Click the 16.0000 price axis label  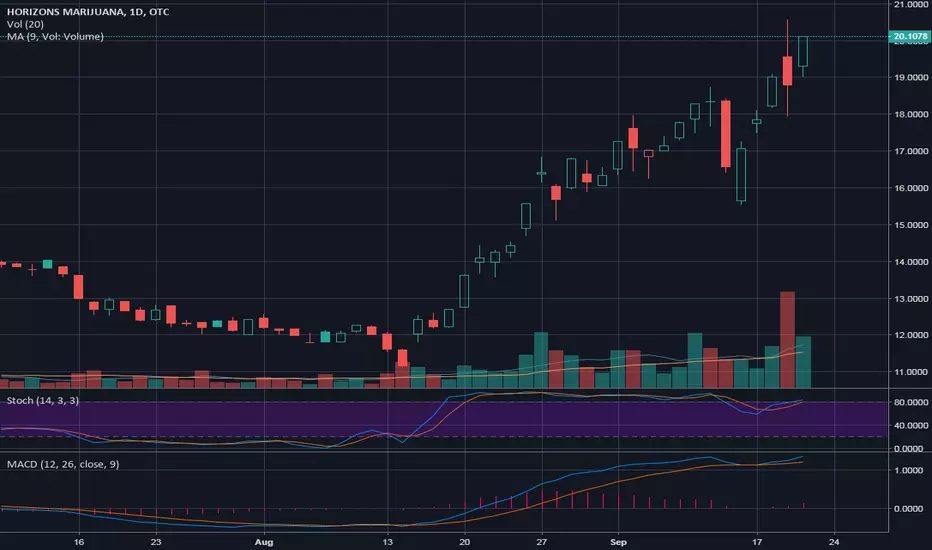(911, 188)
